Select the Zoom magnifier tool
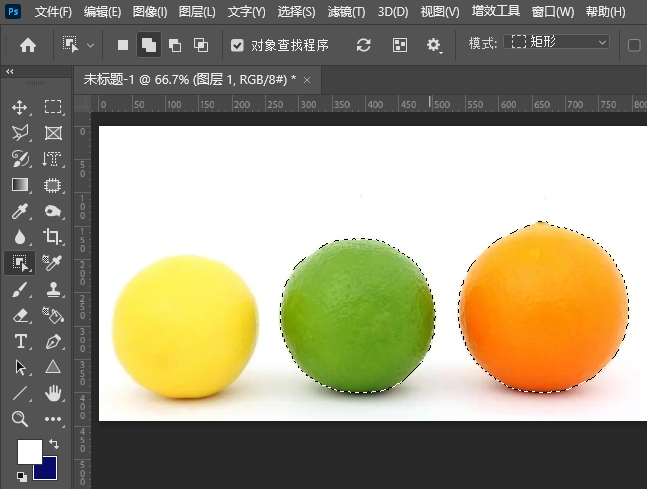The image size is (647, 489). click(x=20, y=419)
